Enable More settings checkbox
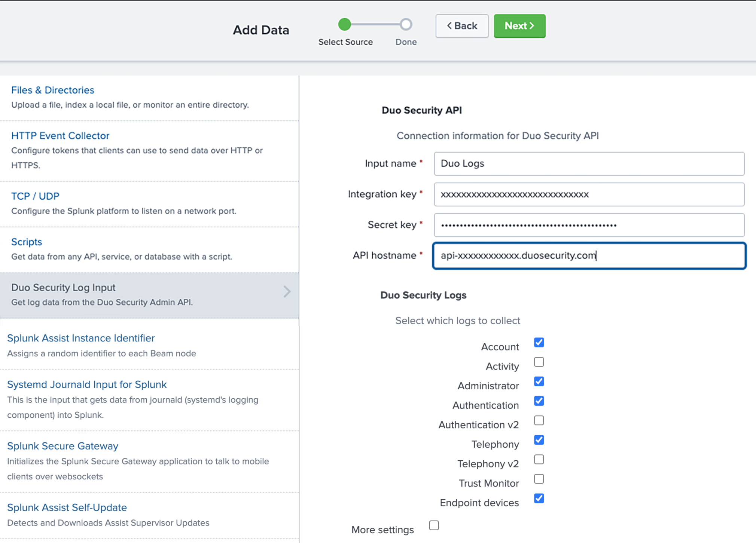Viewport: 756px width, 543px height. click(x=434, y=525)
